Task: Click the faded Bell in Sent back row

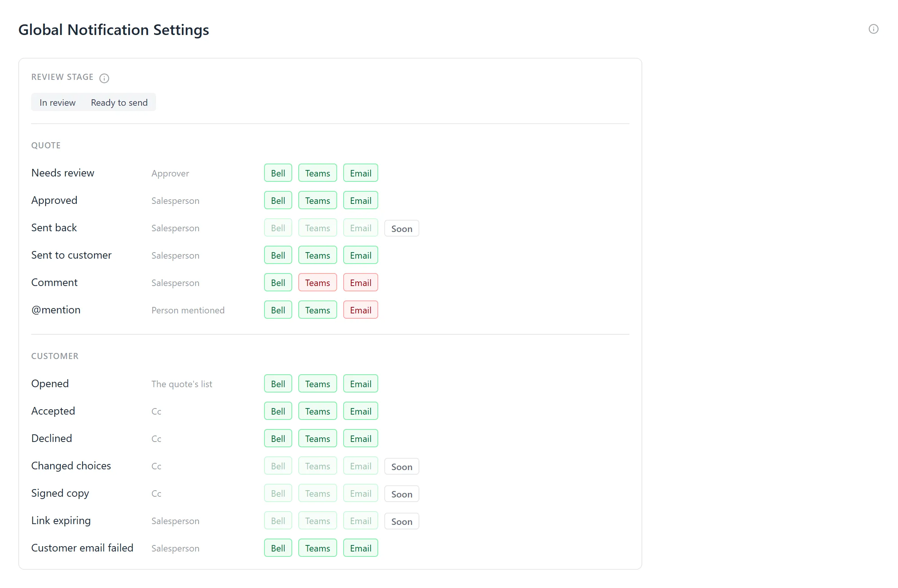Action: click(278, 228)
